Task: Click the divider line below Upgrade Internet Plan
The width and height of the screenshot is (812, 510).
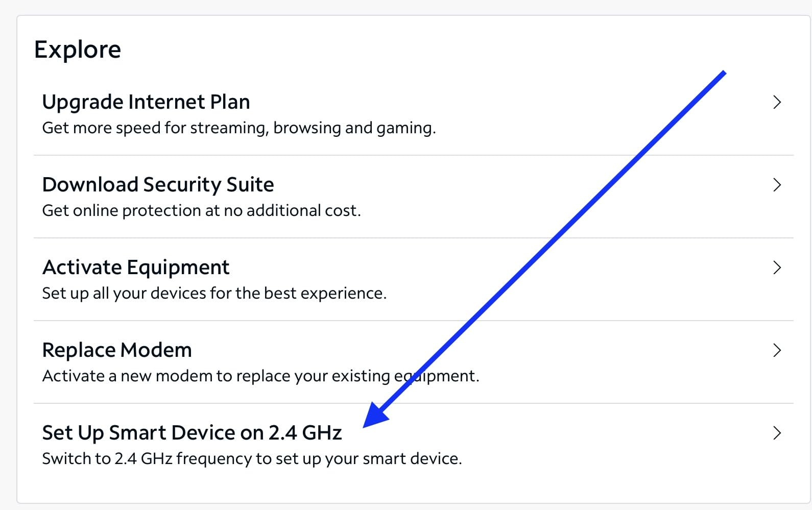Action: click(255, 155)
